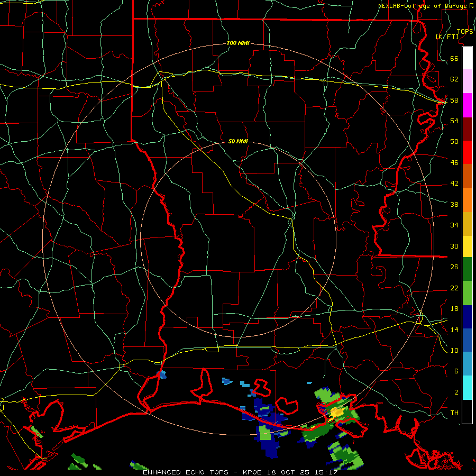Image resolution: width=476 pixels, height=476 pixels.
Task: Click the light pink legend swatch
Action: pyautogui.click(x=467, y=81)
